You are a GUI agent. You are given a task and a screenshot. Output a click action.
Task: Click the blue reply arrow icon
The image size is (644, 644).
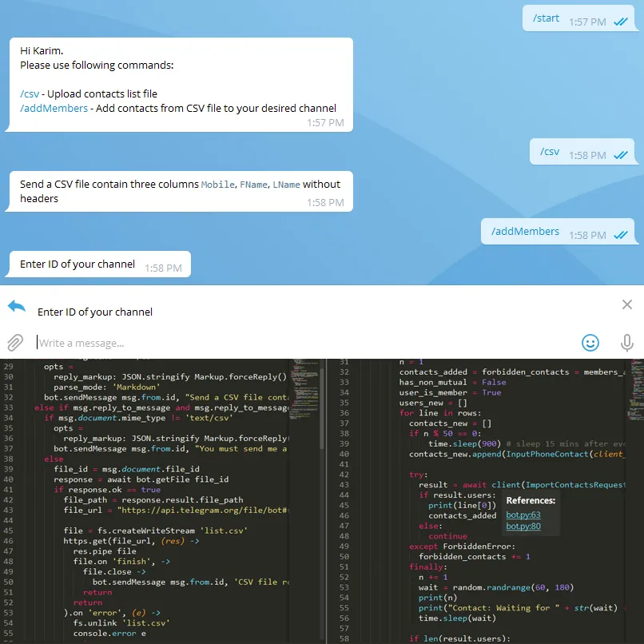click(17, 306)
